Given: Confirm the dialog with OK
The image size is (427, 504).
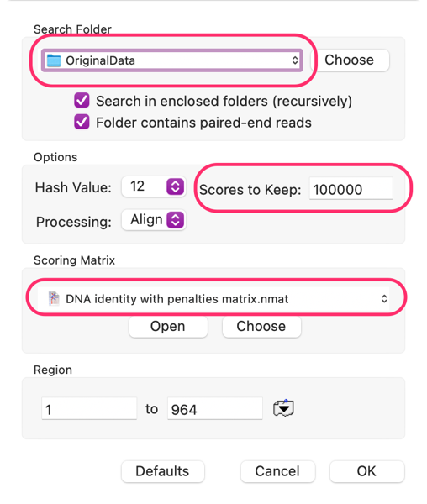Looking at the screenshot, I should tap(366, 471).
